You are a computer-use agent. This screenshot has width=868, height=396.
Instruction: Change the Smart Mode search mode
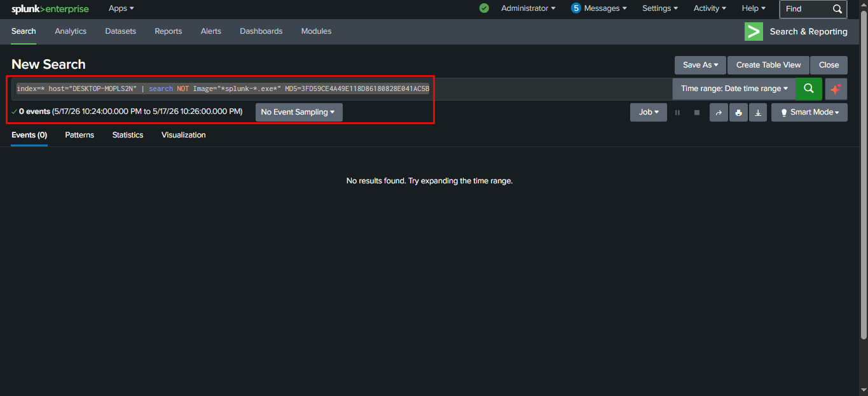coord(809,112)
